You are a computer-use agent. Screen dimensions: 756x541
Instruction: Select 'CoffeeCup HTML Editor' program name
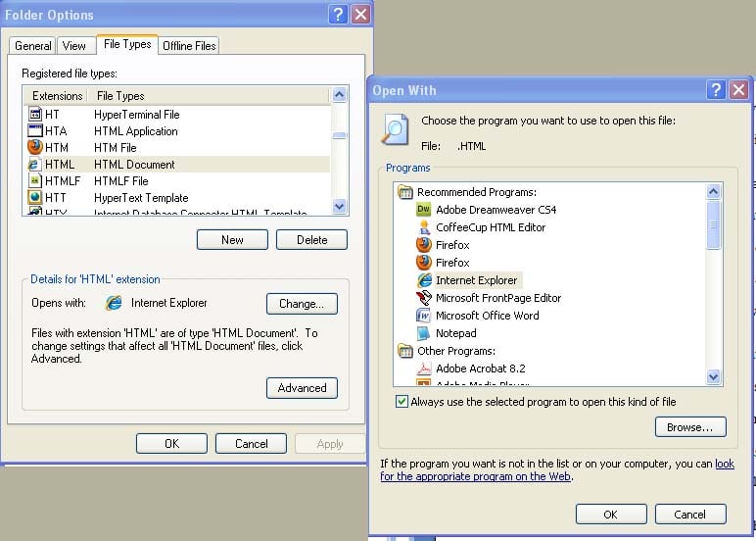[x=491, y=227]
